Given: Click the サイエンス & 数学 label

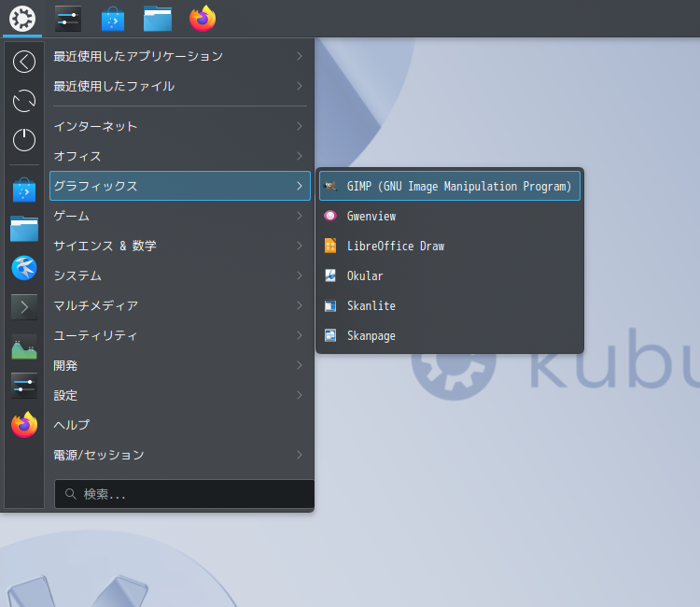Looking at the screenshot, I should 105,246.
